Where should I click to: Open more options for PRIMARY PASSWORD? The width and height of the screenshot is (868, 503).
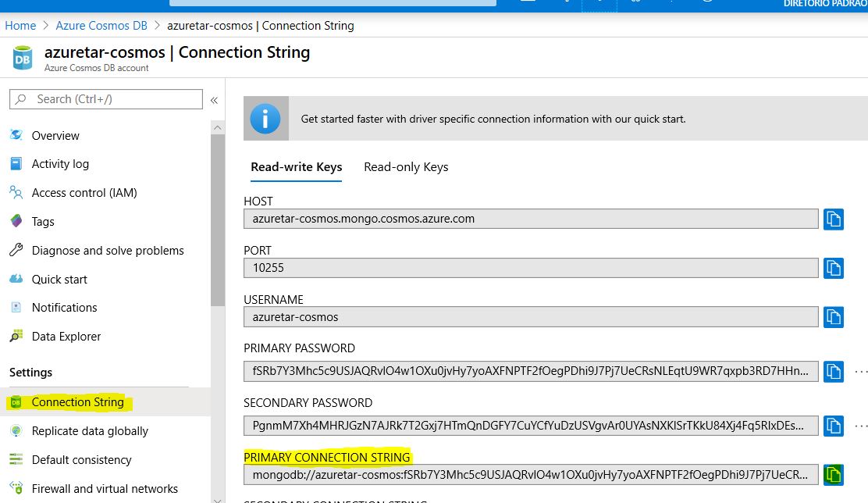pyautogui.click(x=861, y=371)
